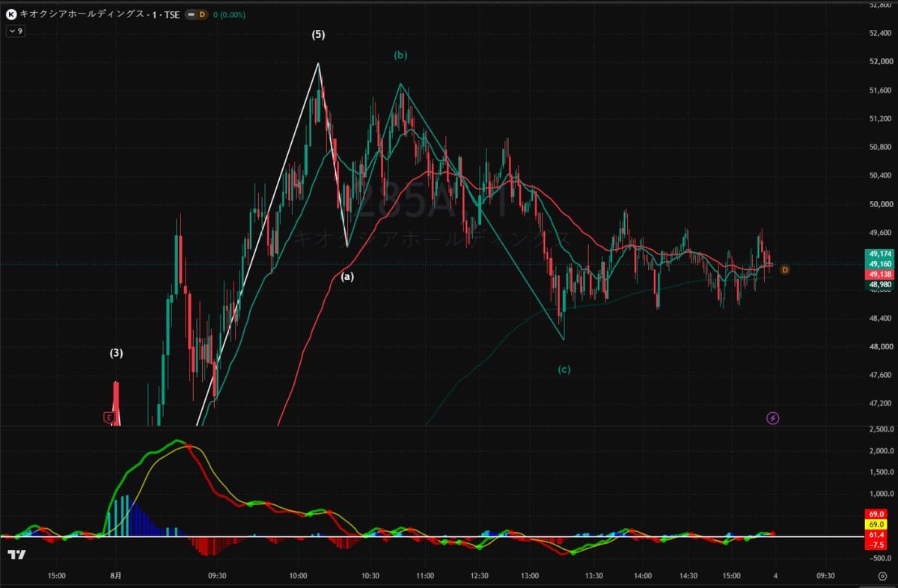This screenshot has height=588, width=898.
Task: Click the yellow 69.0 indicator value label
Action: [x=878, y=524]
